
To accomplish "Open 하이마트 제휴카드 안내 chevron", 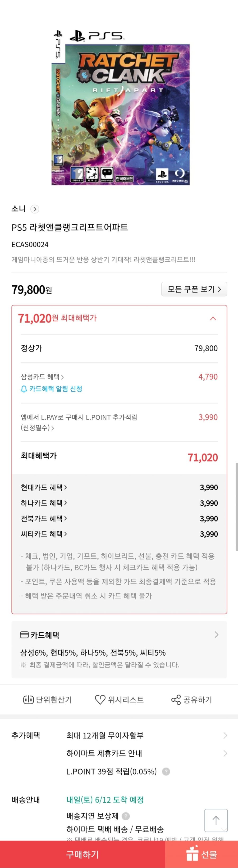I will (225, 753).
